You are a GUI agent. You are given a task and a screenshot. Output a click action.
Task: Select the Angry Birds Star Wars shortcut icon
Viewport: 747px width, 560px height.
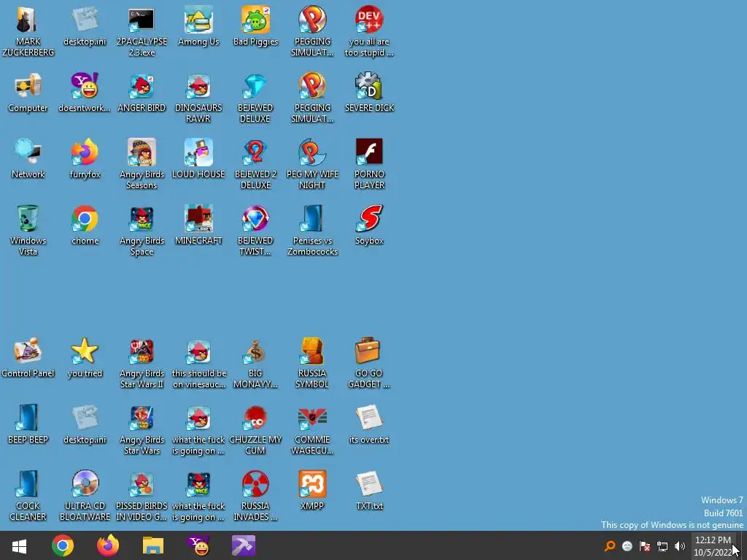[x=142, y=418]
